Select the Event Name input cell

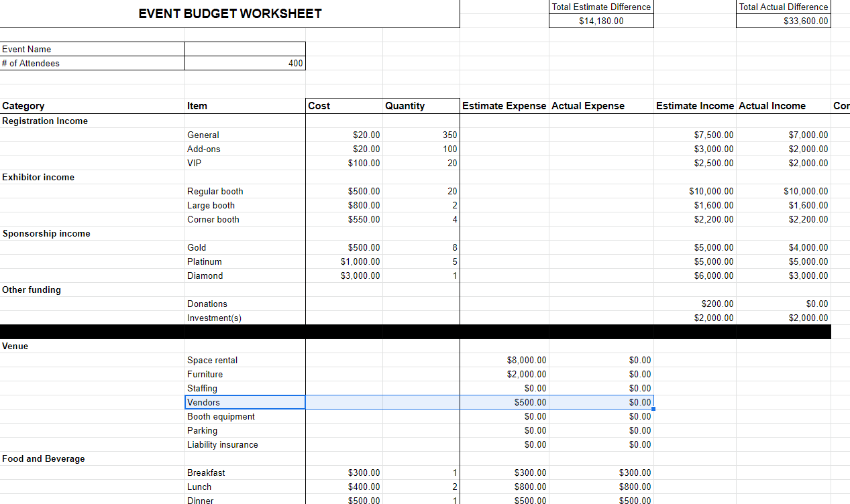(x=245, y=49)
